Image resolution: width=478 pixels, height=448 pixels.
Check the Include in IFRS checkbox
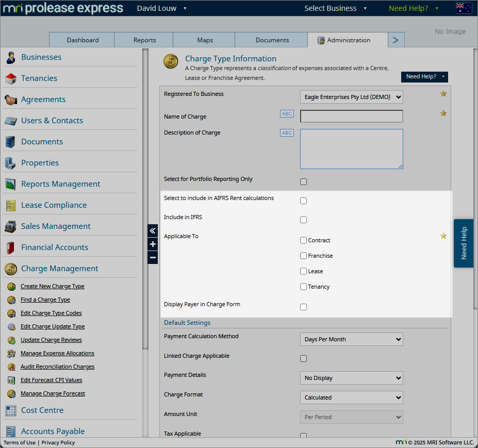tap(303, 220)
